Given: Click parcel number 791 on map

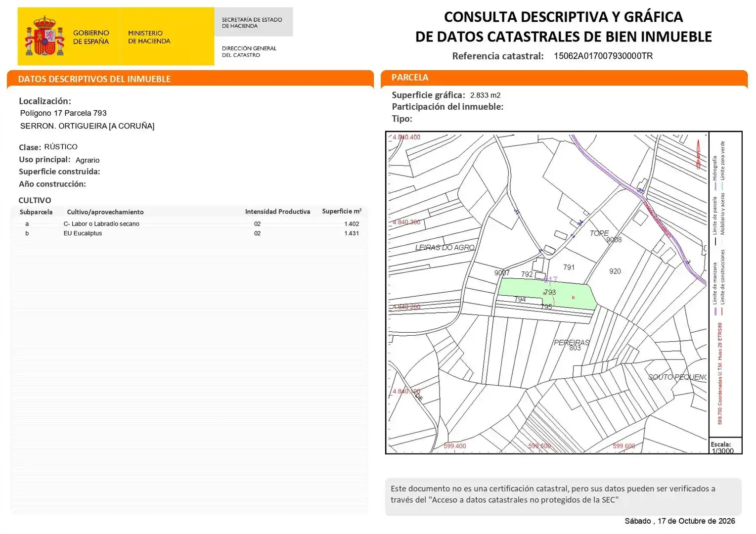Looking at the screenshot, I should [569, 267].
